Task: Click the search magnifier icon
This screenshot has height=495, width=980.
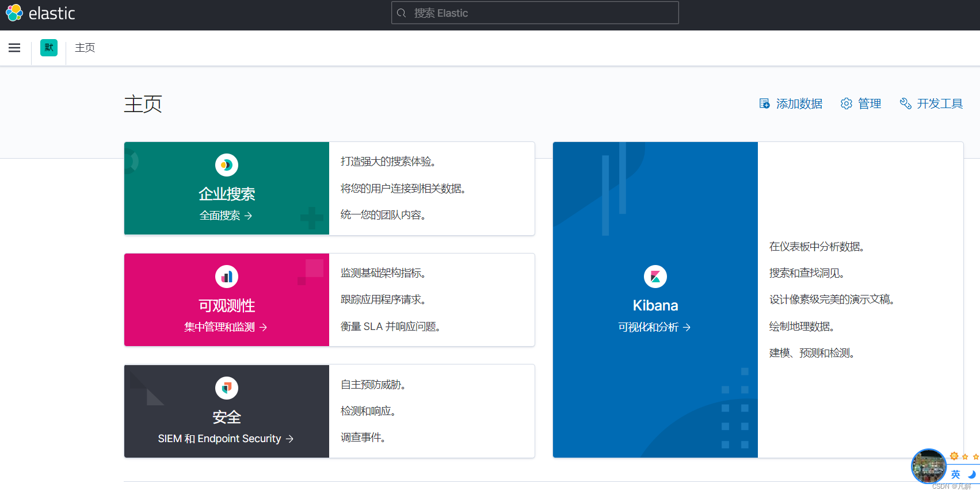Action: coord(402,13)
